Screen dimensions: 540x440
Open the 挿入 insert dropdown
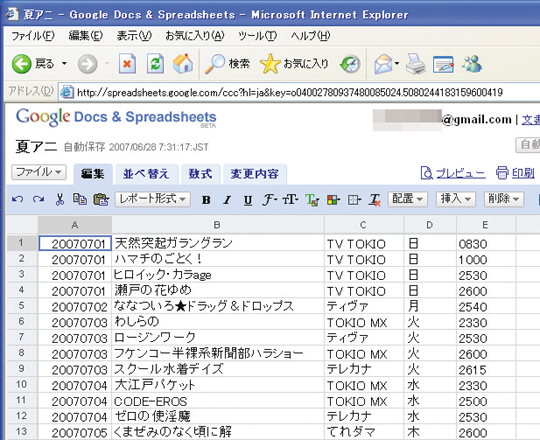click(456, 199)
